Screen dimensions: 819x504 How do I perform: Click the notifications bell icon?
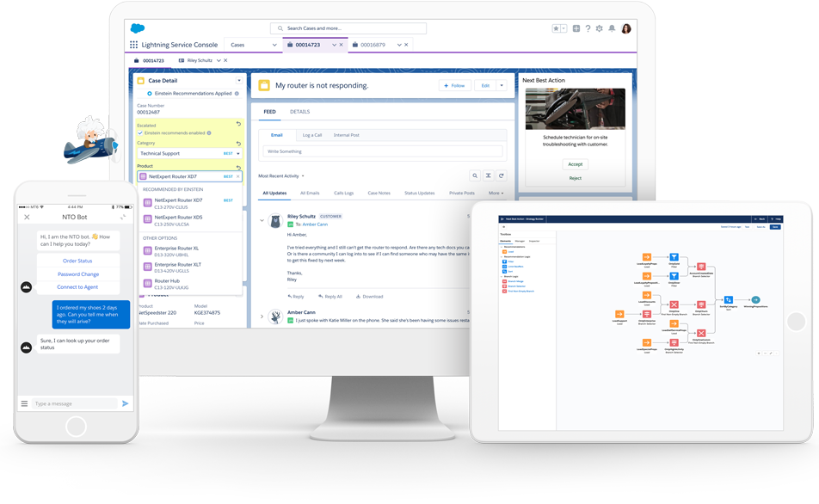click(612, 28)
